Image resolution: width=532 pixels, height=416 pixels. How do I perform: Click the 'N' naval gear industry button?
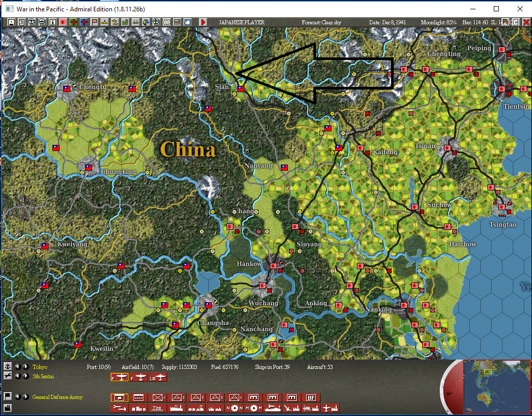pos(235,408)
